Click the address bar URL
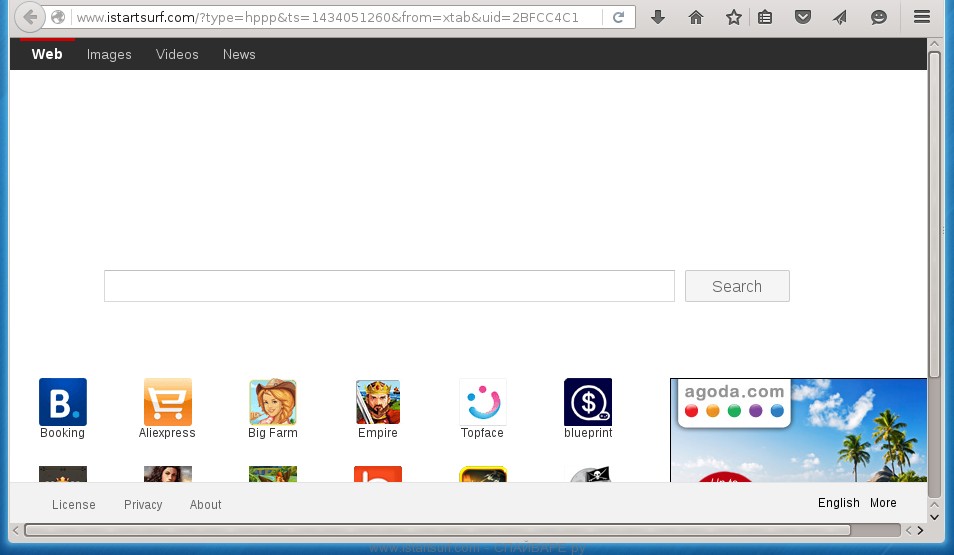Image resolution: width=954 pixels, height=555 pixels. tap(327, 17)
